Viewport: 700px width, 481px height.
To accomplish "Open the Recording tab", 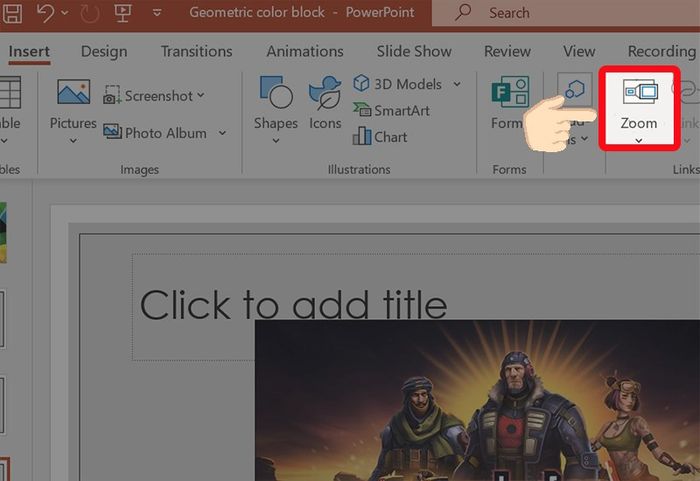I will pyautogui.click(x=662, y=52).
